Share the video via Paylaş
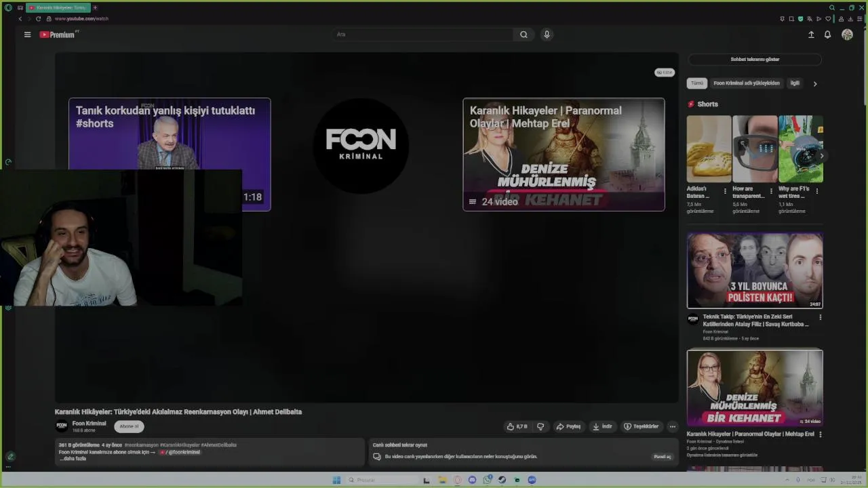 [x=568, y=426]
